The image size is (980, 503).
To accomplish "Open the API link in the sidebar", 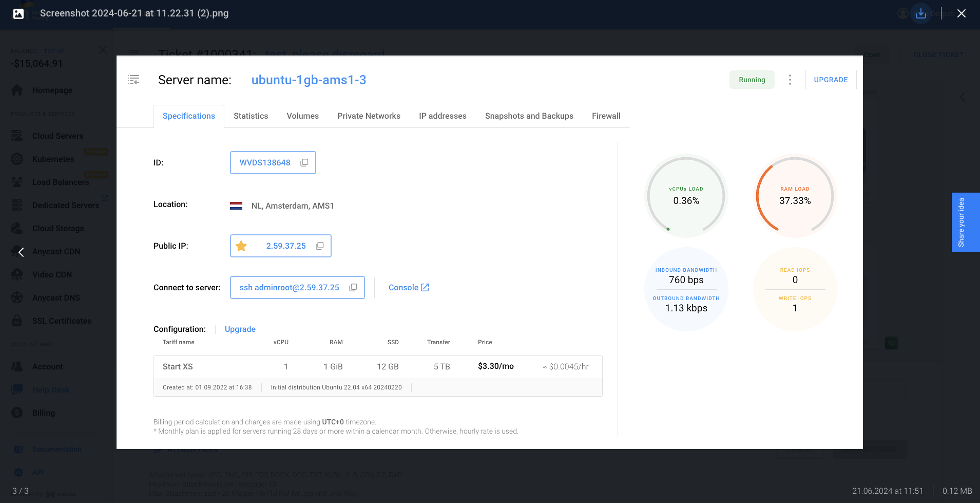I will [38, 473].
